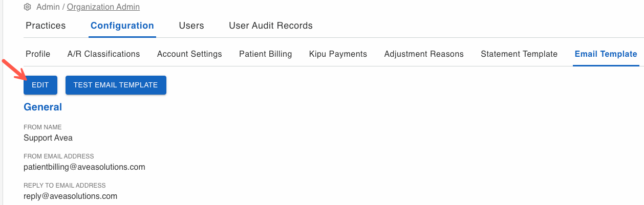The height and width of the screenshot is (205, 644).
Task: Go to User Audit Records tab
Action: point(271,26)
